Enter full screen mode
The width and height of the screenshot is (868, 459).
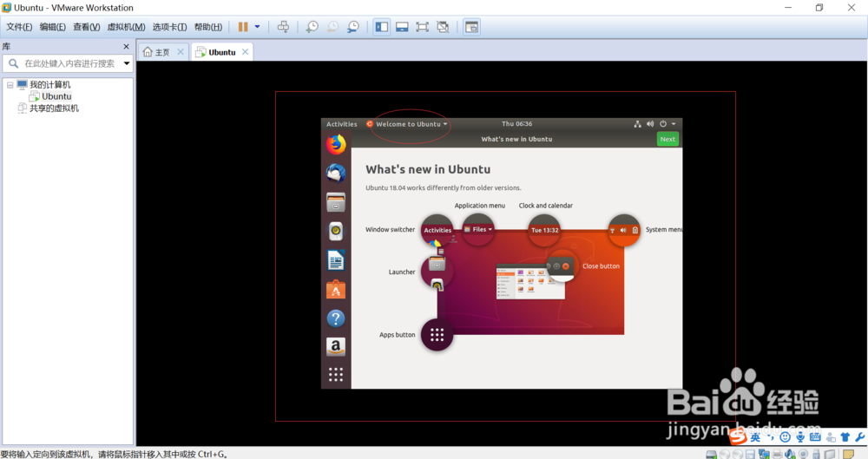(x=423, y=27)
